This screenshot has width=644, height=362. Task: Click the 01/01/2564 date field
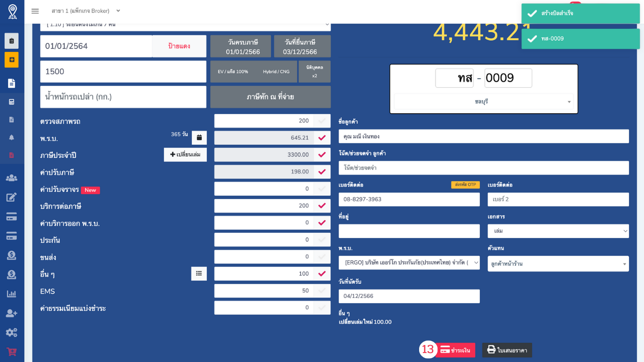coord(96,46)
